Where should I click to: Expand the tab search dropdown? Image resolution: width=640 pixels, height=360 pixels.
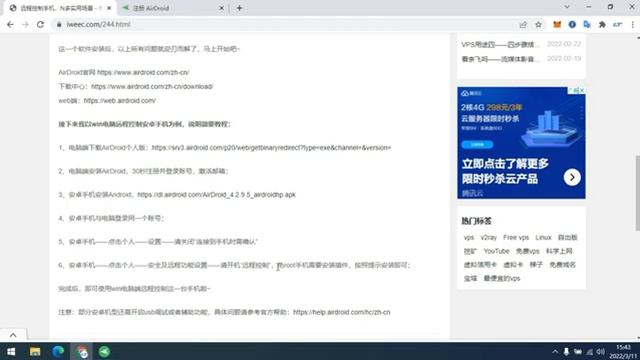(x=567, y=7)
